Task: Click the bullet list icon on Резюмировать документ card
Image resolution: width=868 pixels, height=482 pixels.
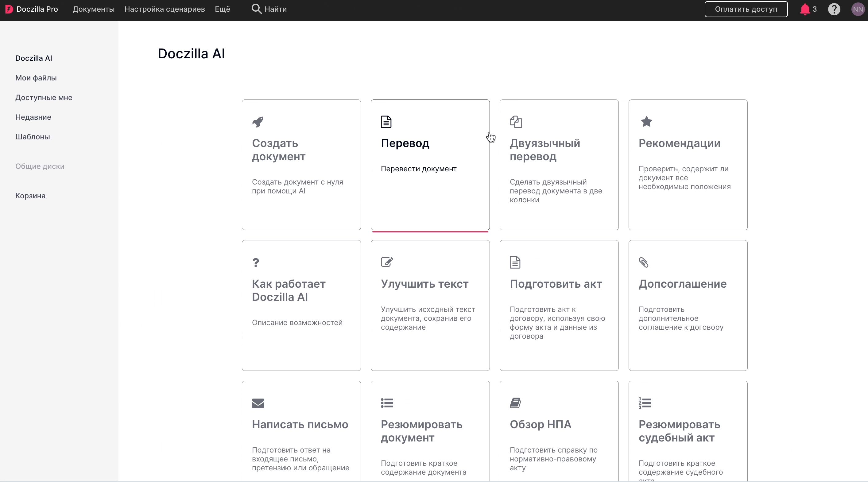Action: click(387, 403)
